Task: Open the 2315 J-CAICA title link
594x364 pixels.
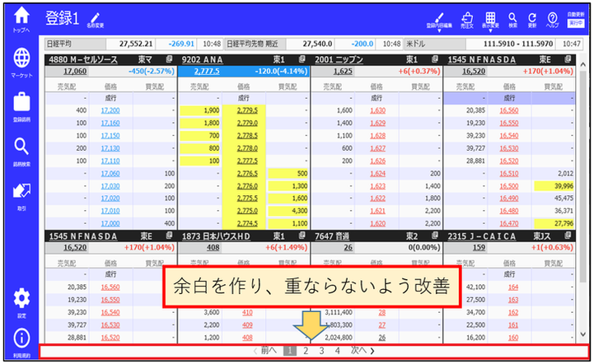Action: click(x=481, y=236)
